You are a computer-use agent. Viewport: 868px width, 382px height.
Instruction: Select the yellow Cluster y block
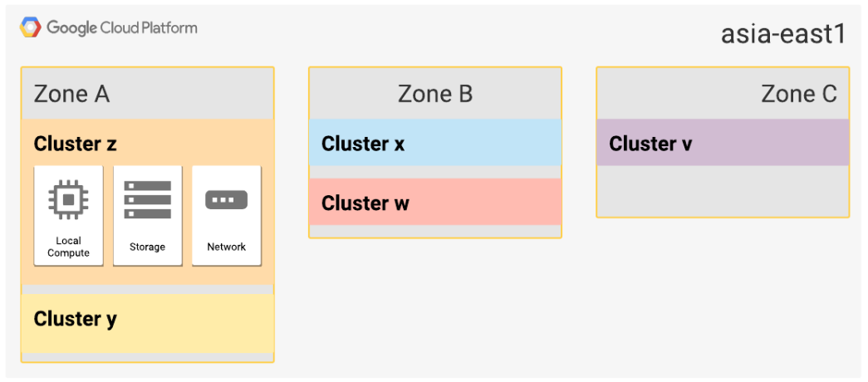click(147, 323)
